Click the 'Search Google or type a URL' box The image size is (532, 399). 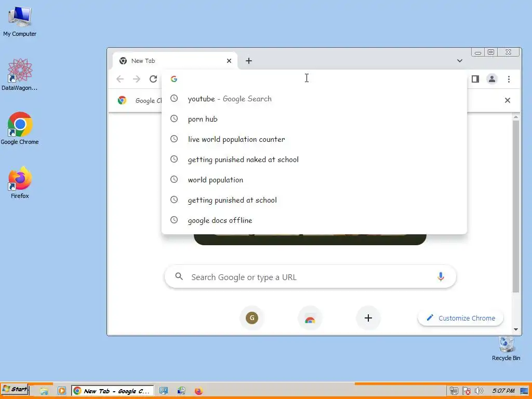coord(310,277)
